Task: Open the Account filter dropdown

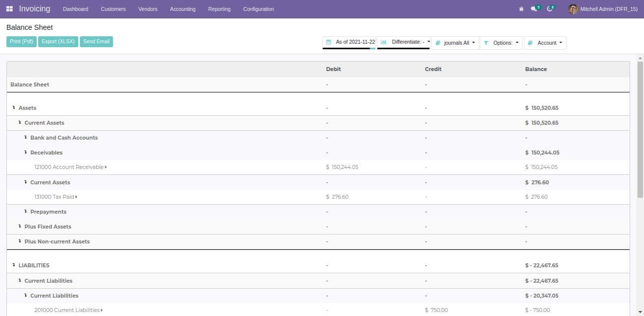Action: 545,43
